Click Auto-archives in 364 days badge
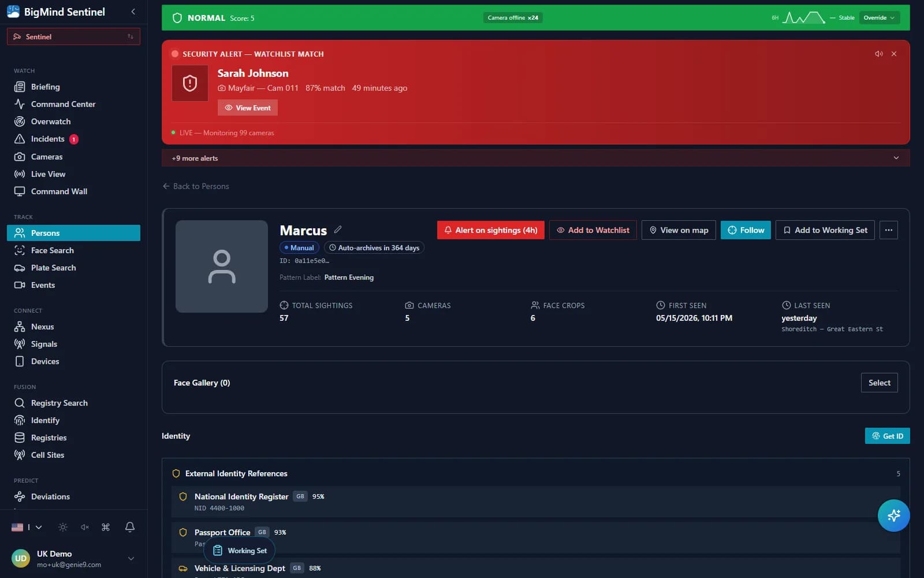 pyautogui.click(x=374, y=247)
